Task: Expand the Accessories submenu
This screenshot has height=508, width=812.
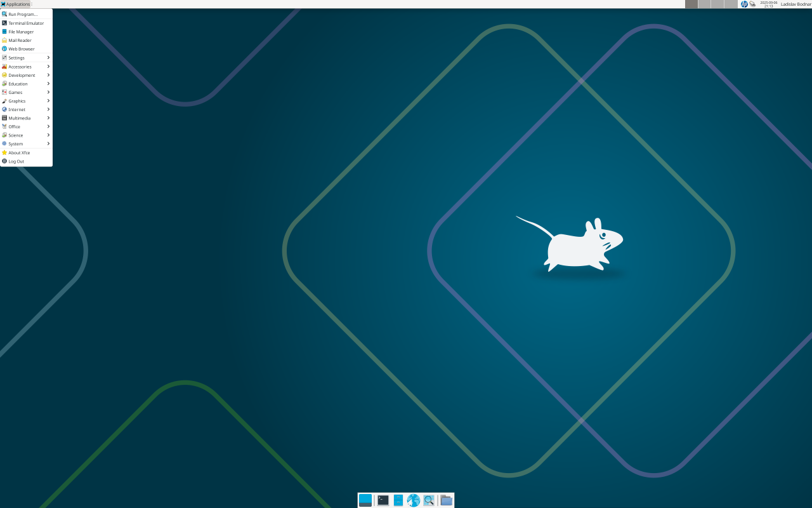Action: pos(26,67)
